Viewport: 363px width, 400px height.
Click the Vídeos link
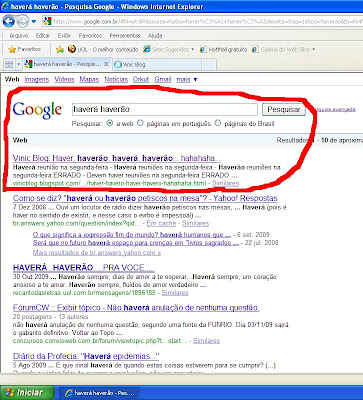click(64, 79)
